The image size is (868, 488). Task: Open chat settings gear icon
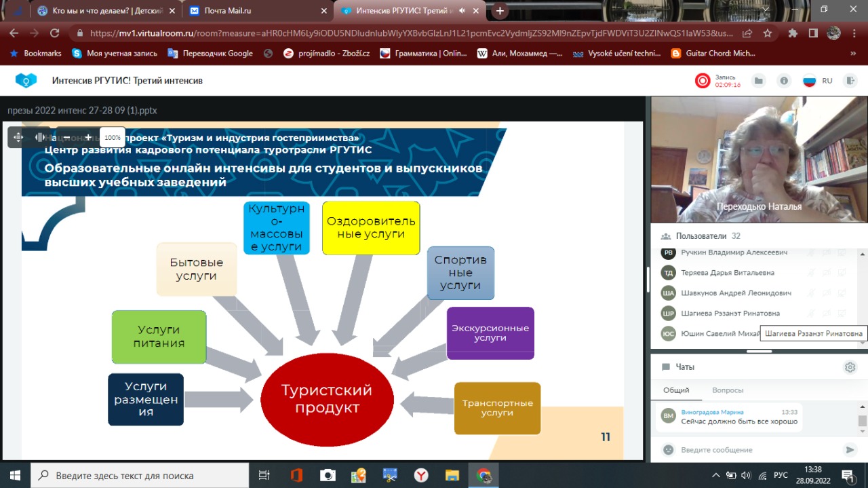849,367
